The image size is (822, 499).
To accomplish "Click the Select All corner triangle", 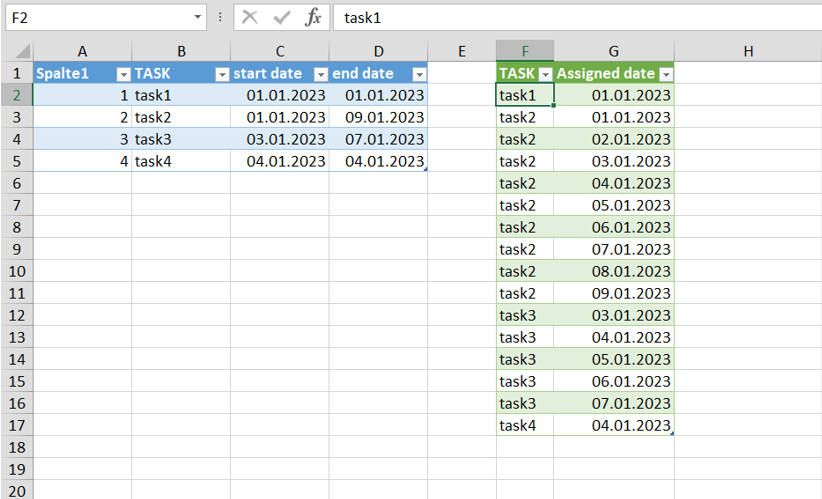I will [23, 51].
